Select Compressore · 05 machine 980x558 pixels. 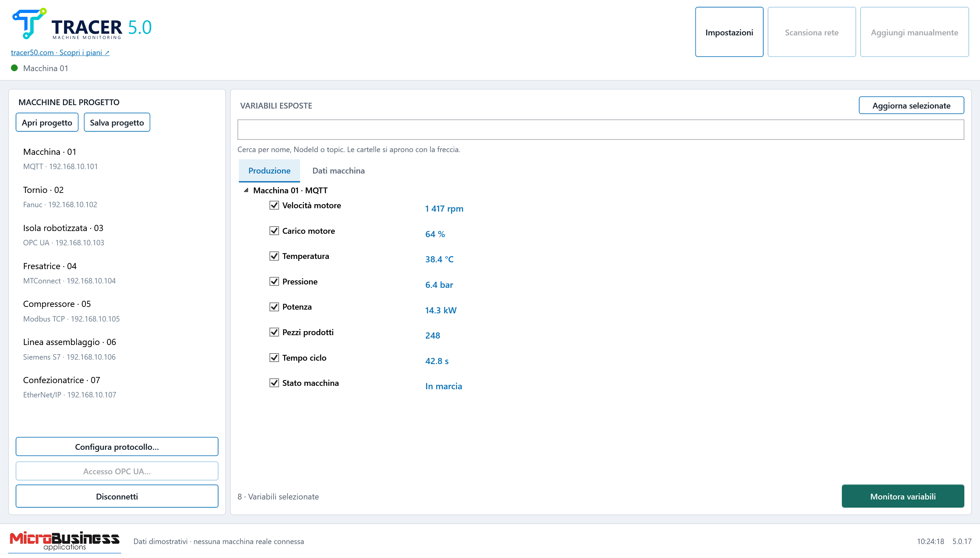click(117, 311)
